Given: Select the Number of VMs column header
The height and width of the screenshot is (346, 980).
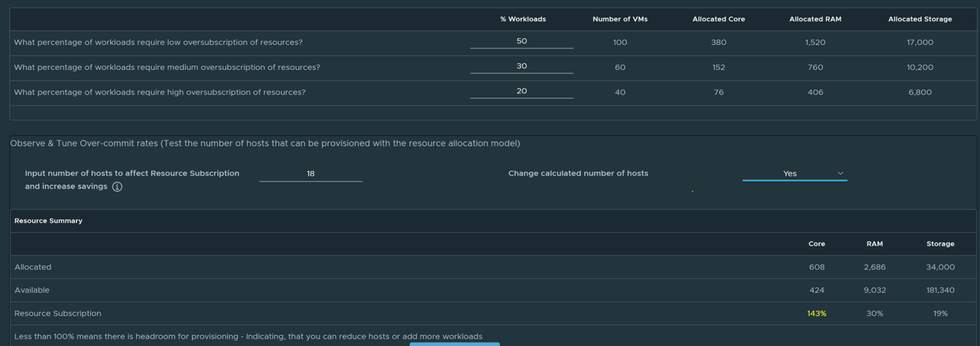Looking at the screenshot, I should click(620, 19).
